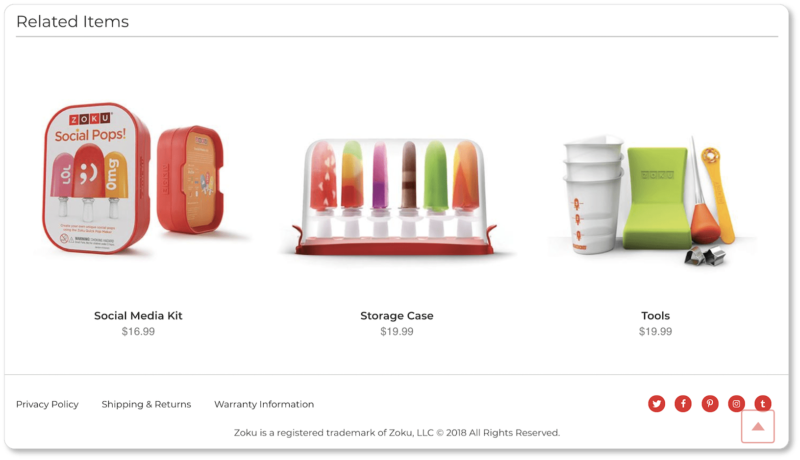The height and width of the screenshot is (460, 800).
Task: Open the Tumblr social icon
Action: point(763,404)
